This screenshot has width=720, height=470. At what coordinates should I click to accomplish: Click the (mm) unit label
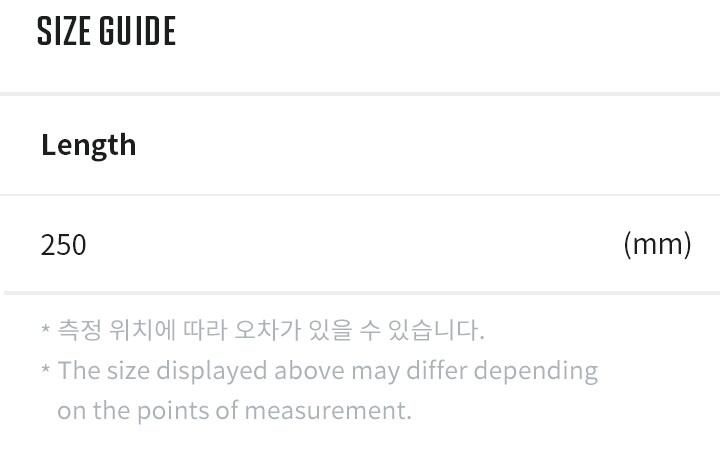click(x=657, y=245)
